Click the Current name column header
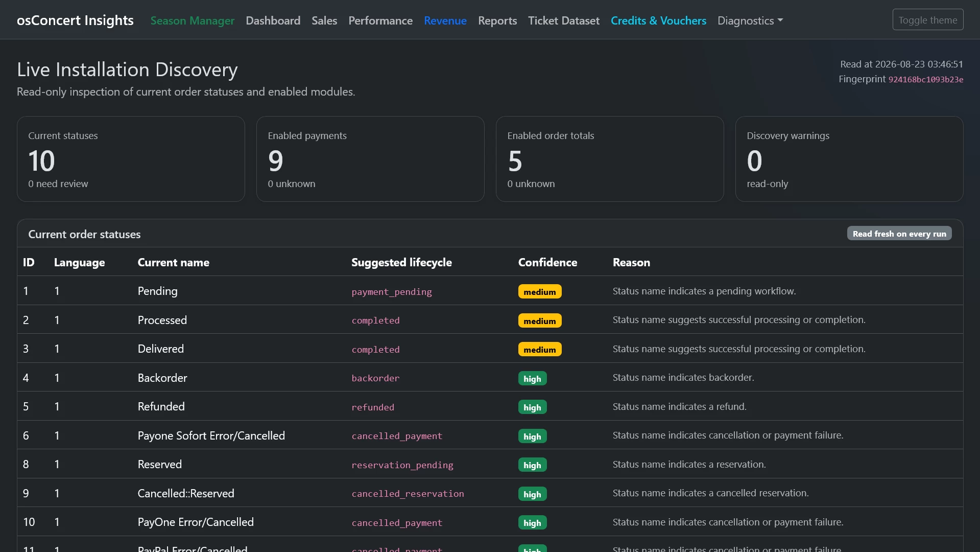 [173, 262]
